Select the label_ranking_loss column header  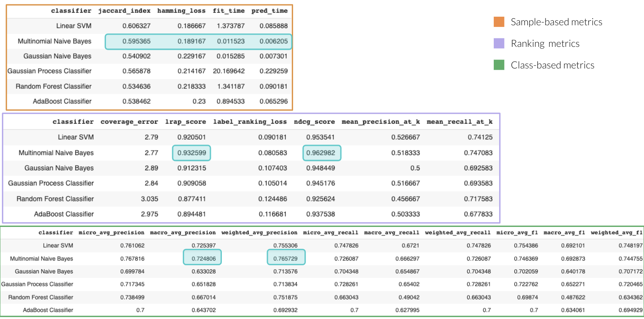(x=250, y=122)
